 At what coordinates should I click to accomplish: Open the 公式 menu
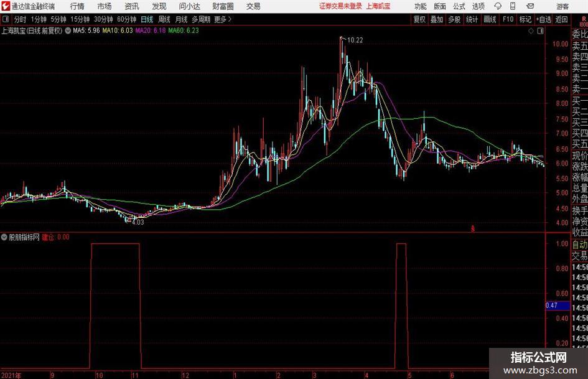point(459,6)
